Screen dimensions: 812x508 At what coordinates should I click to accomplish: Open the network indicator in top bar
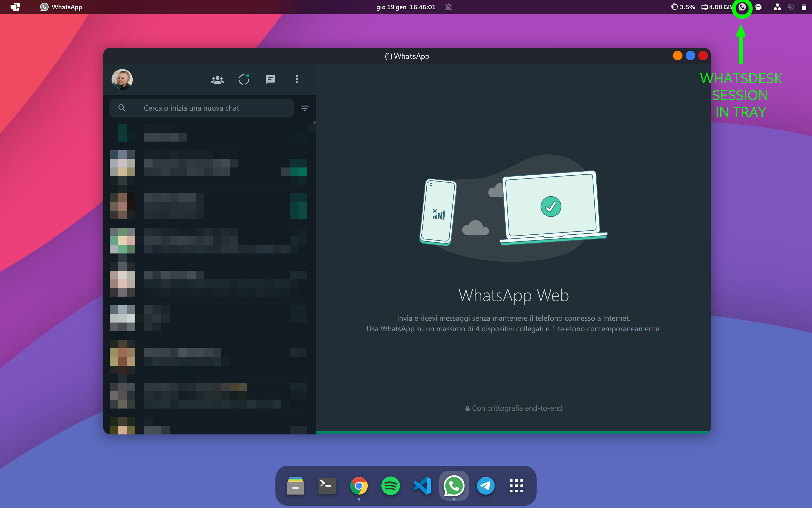777,7
